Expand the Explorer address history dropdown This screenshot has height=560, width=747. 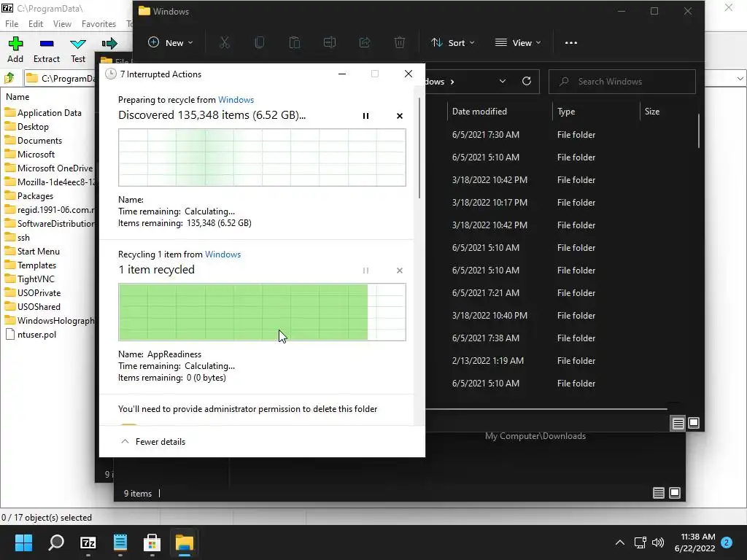point(502,82)
